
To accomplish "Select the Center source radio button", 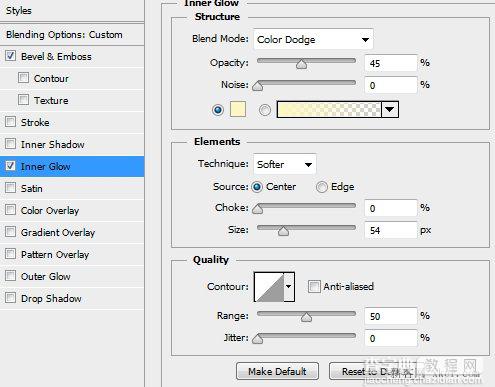I will pyautogui.click(x=257, y=187).
